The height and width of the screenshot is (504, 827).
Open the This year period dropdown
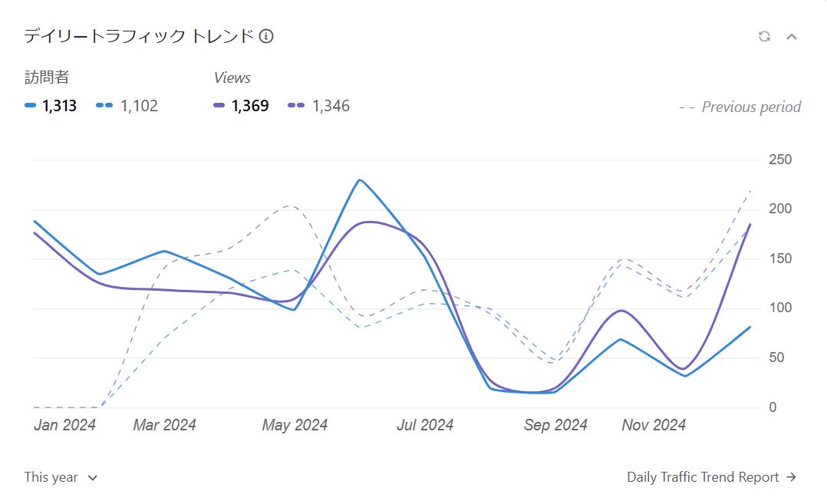[61, 477]
